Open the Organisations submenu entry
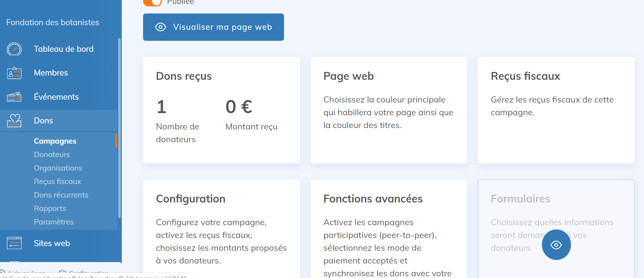 58,168
